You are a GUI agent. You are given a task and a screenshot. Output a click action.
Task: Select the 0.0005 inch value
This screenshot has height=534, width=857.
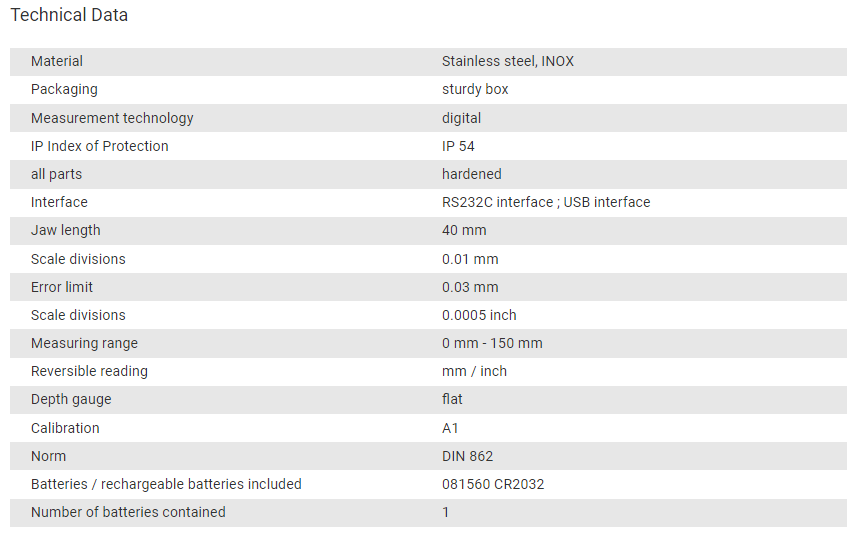479,315
